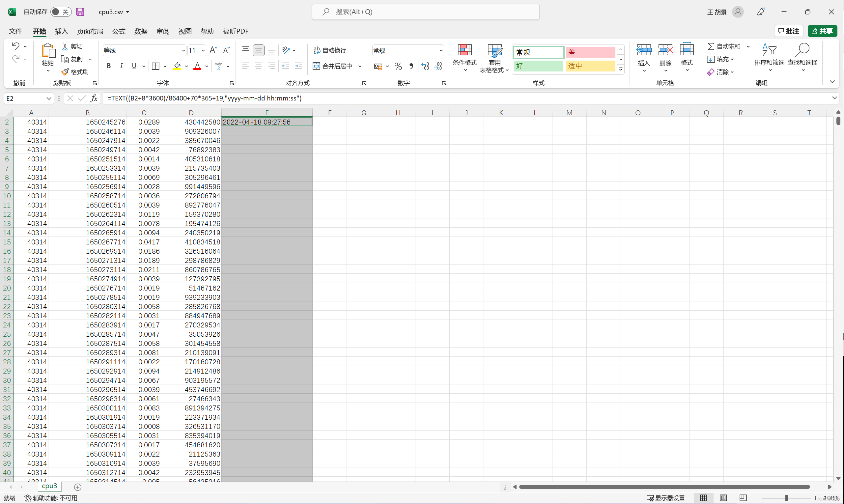Image resolution: width=844 pixels, height=504 pixels.
Task: Switch to the Data ribbon tab
Action: (141, 31)
